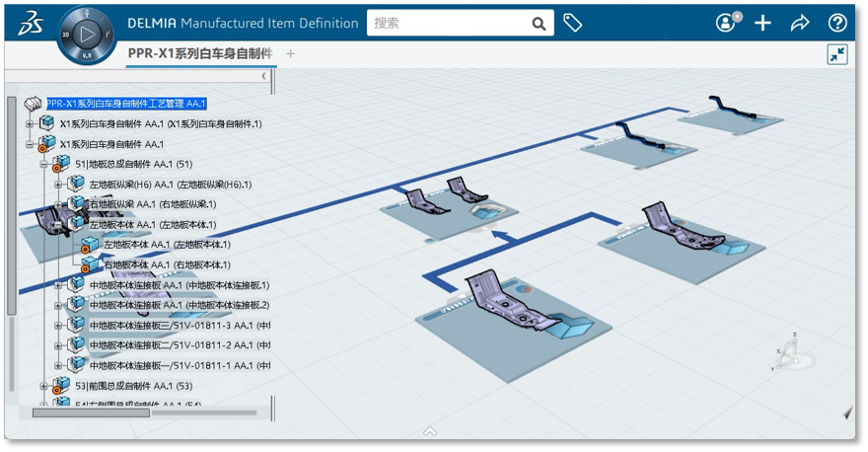Collapse the tree panel with left chevron
The image size is (868, 452).
(263, 76)
